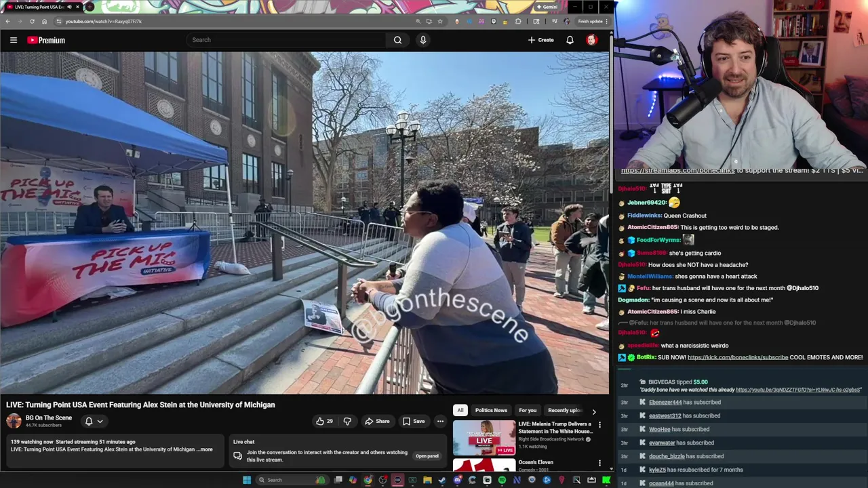Image resolution: width=868 pixels, height=488 pixels.
Task: Click Ebenezer444 in subscriber list
Action: 665,403
